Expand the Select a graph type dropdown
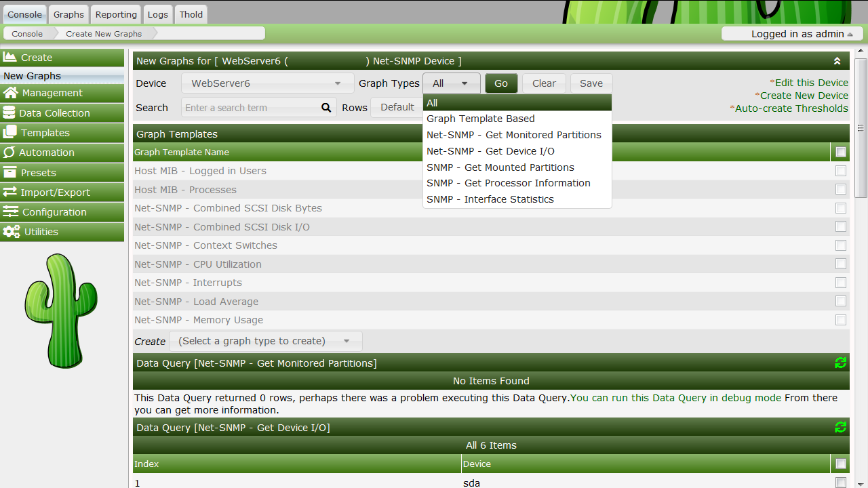This screenshot has width=868, height=488. (x=265, y=341)
